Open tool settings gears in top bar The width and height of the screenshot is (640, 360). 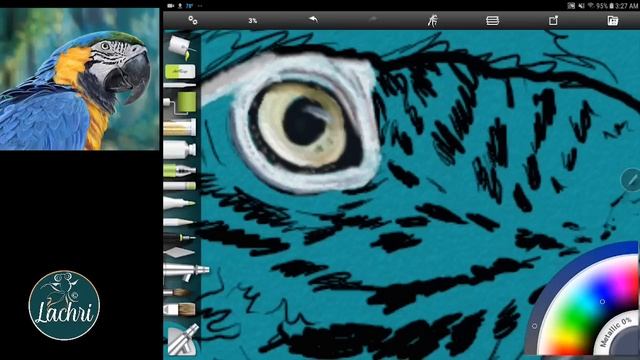[x=193, y=20]
